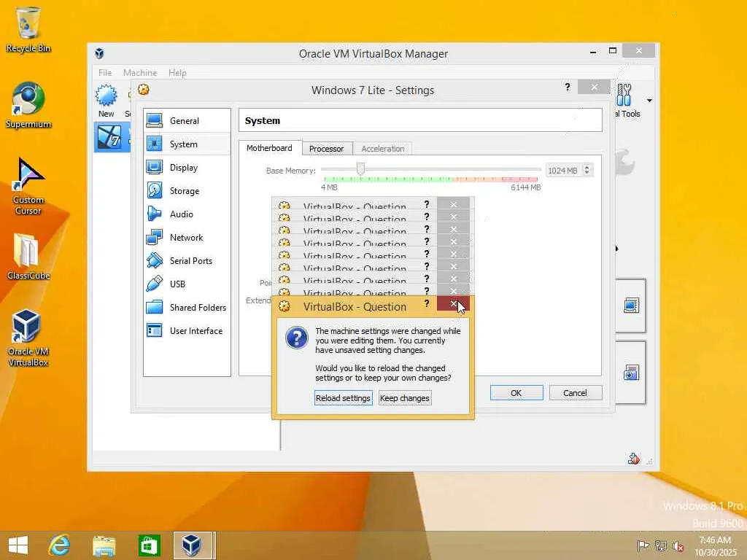Click the 1024 MB memory value field
Image resolution: width=747 pixels, height=560 pixels.
tap(564, 171)
